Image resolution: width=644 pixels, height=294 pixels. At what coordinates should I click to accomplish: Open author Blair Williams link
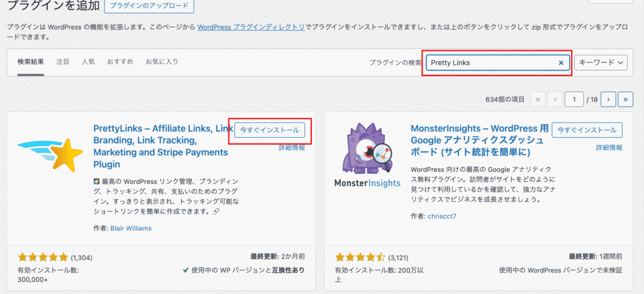131,229
